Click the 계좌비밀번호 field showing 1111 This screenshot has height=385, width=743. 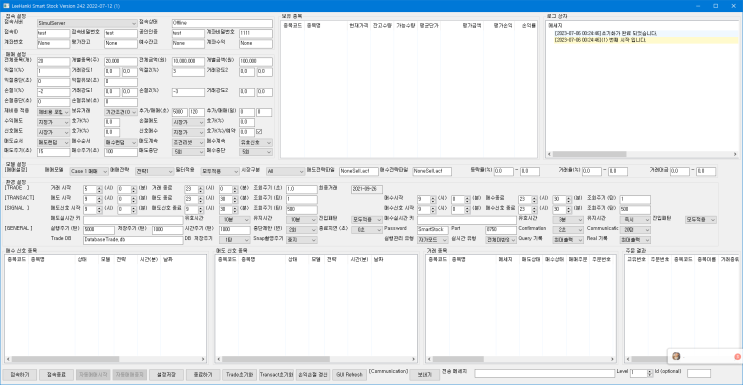click(x=256, y=34)
